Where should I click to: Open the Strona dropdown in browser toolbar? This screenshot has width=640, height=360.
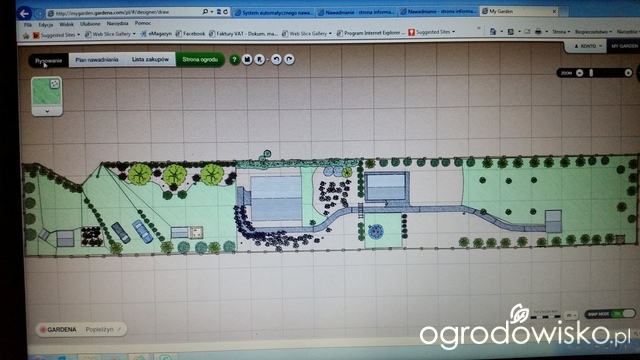(561, 31)
